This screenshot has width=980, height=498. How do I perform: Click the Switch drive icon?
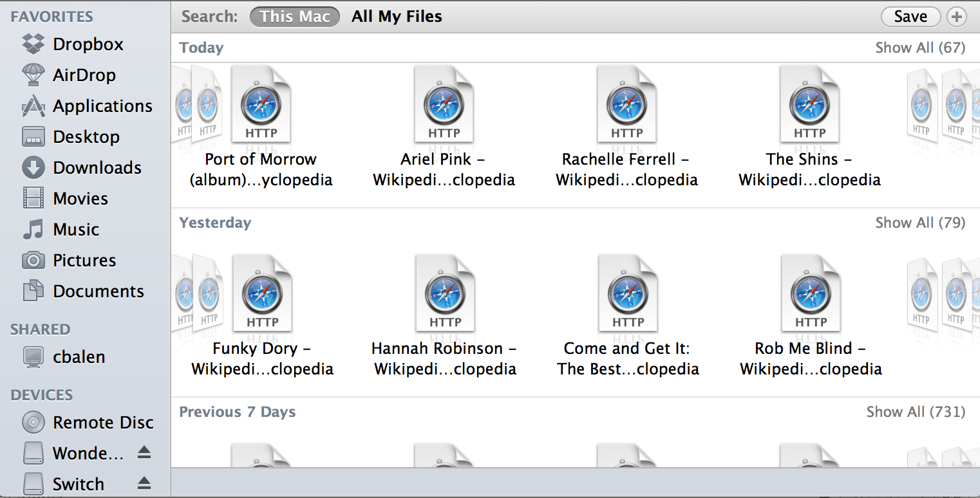33,483
